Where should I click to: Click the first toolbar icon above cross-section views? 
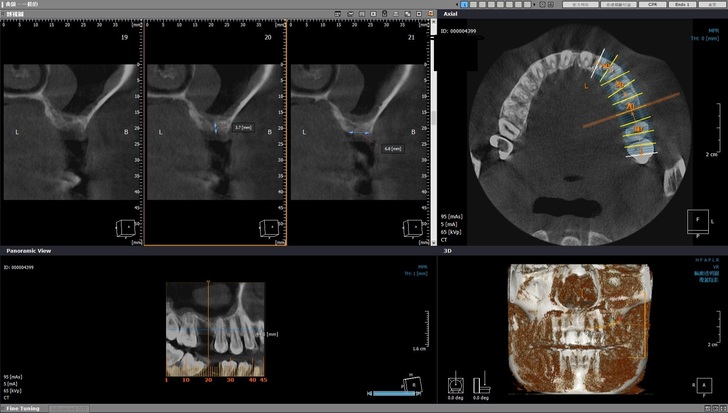coord(338,14)
